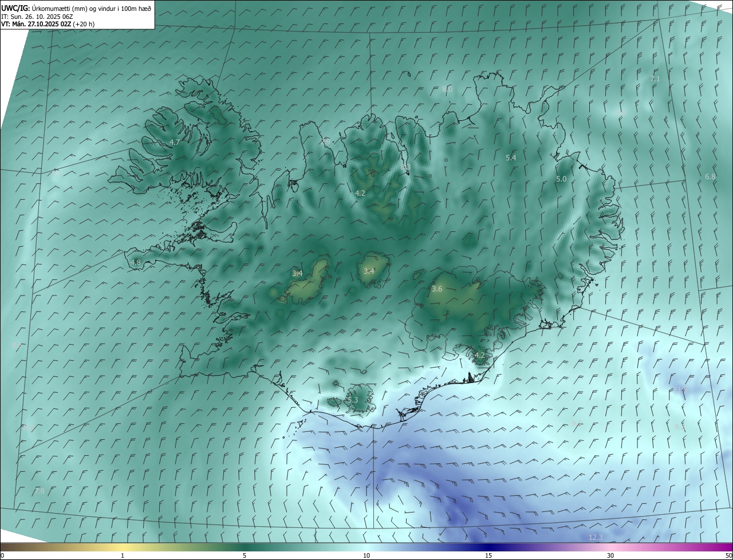Screen dimensions: 733x560
Task: Click the 3.6 value on Vatnajökull glacier
Action: [x=437, y=289]
